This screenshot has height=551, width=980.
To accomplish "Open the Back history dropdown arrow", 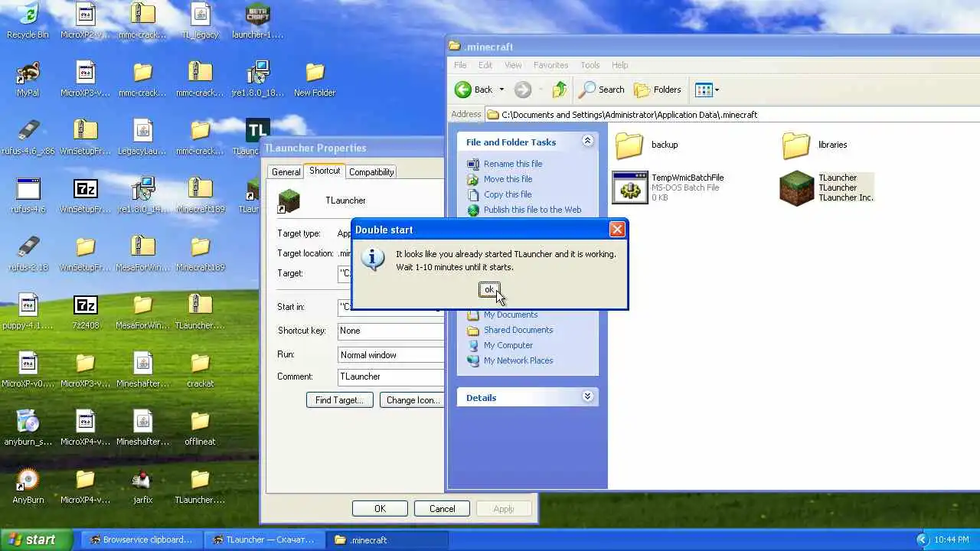I will pos(501,90).
